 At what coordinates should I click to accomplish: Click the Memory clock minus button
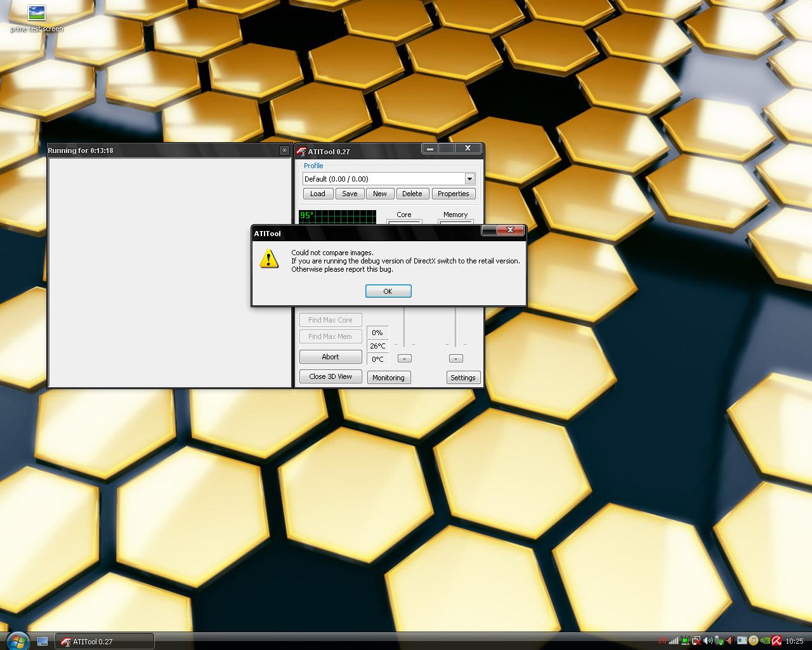click(455, 359)
